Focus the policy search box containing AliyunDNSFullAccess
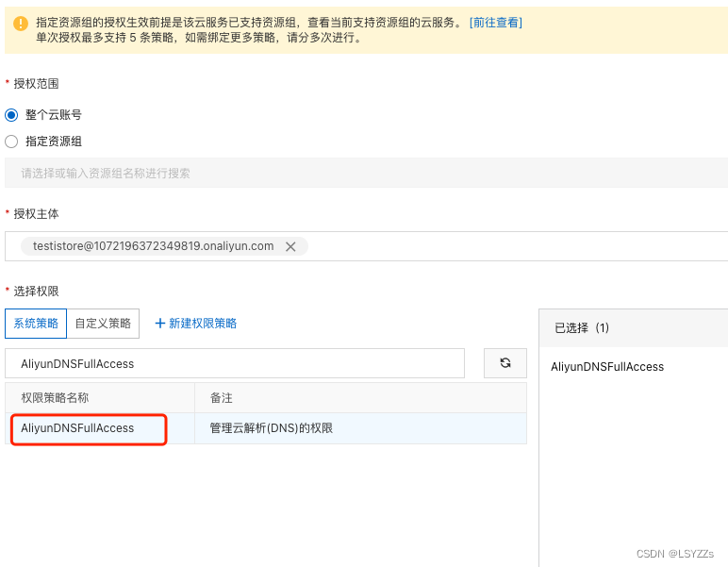This screenshot has height=567, width=728. pyautogui.click(x=236, y=363)
